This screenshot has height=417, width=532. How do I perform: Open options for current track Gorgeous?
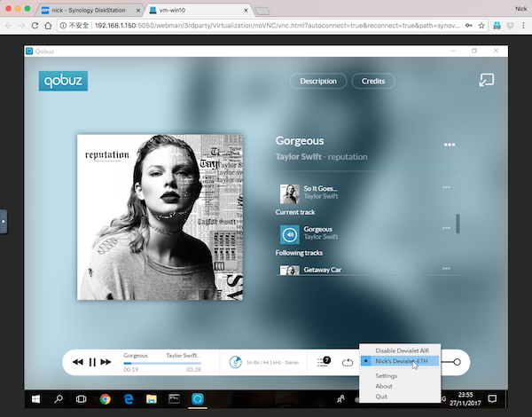coord(447,228)
